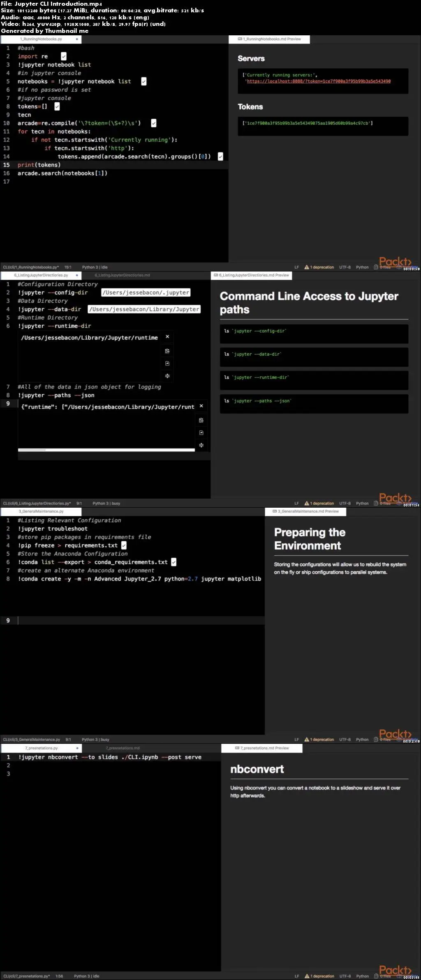Click check mark after "conda_requirements.txt" line
The width and height of the screenshot is (421, 980).
tap(173, 562)
